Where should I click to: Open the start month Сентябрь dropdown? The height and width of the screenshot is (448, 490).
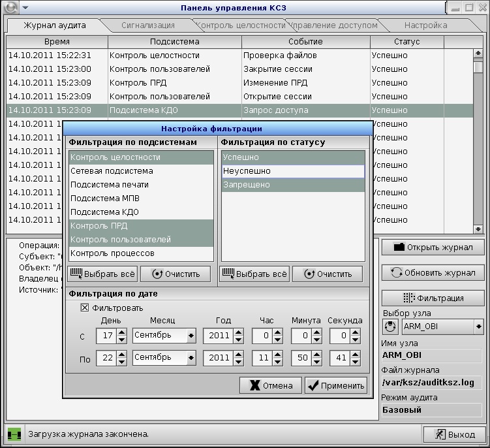pyautogui.click(x=164, y=336)
